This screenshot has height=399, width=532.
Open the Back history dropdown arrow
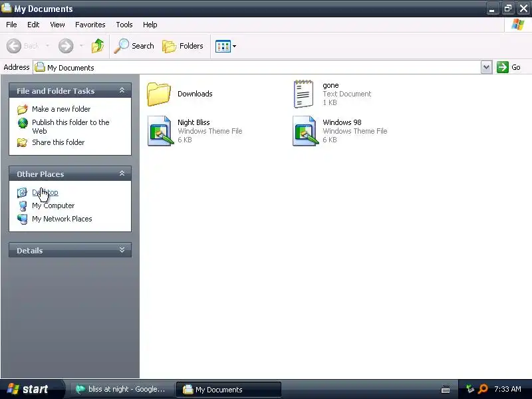point(47,46)
